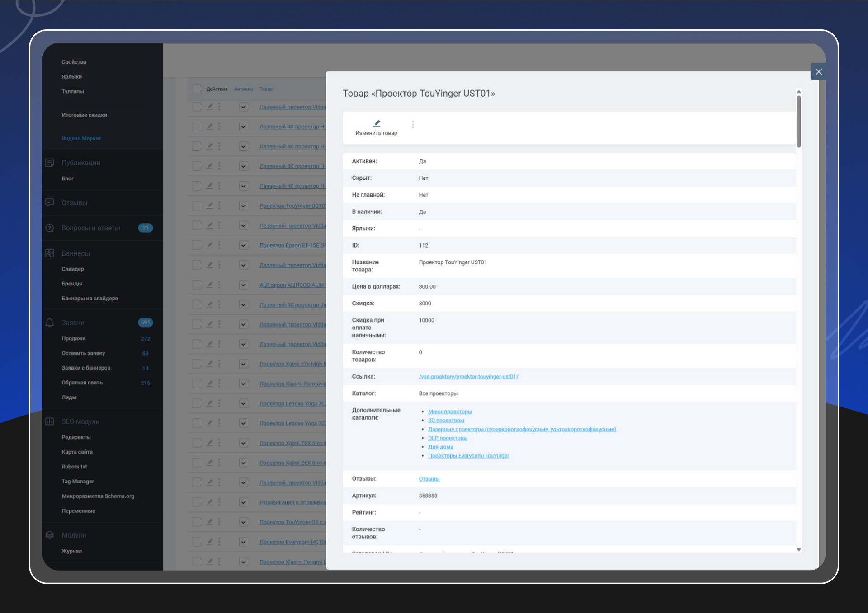
Task: Click the Модули layers sidebar icon
Action: tap(50, 535)
